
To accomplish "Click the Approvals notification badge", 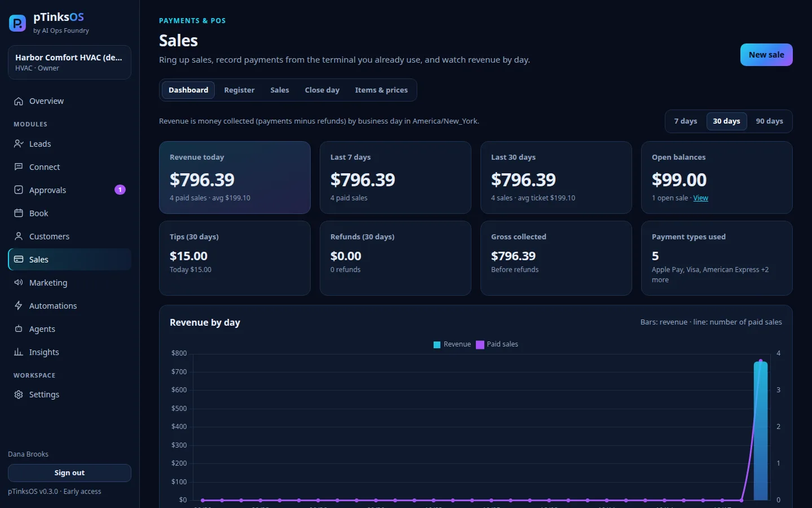I will pos(120,190).
